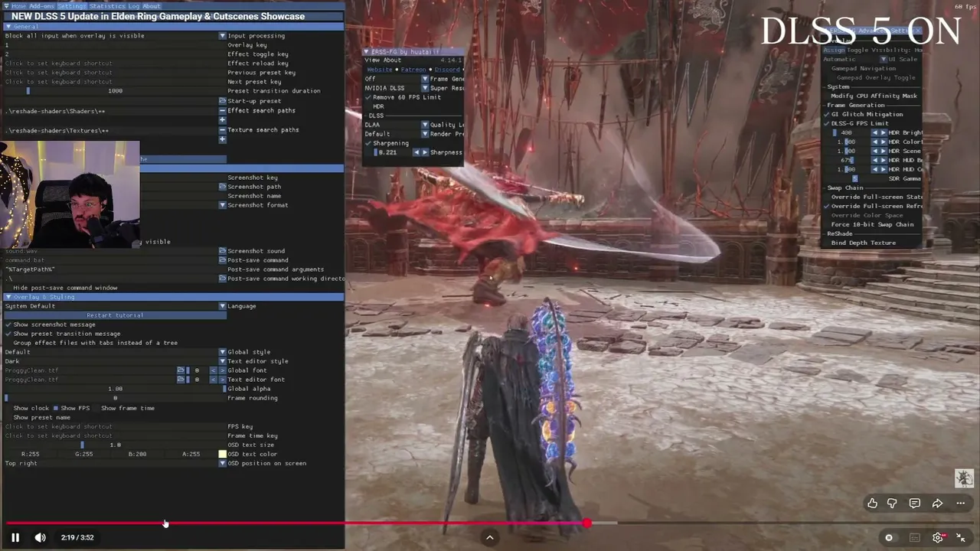Increase the Global font size

point(222,370)
